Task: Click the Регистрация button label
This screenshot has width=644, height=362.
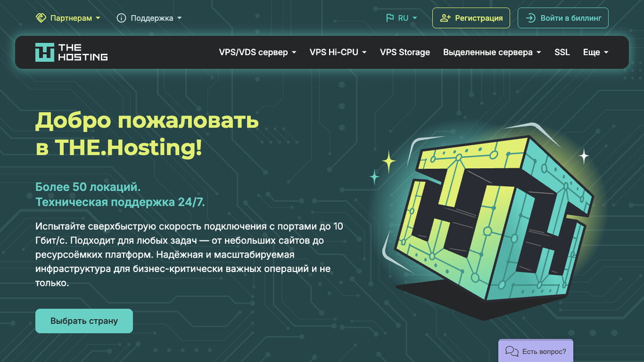Action: click(479, 18)
